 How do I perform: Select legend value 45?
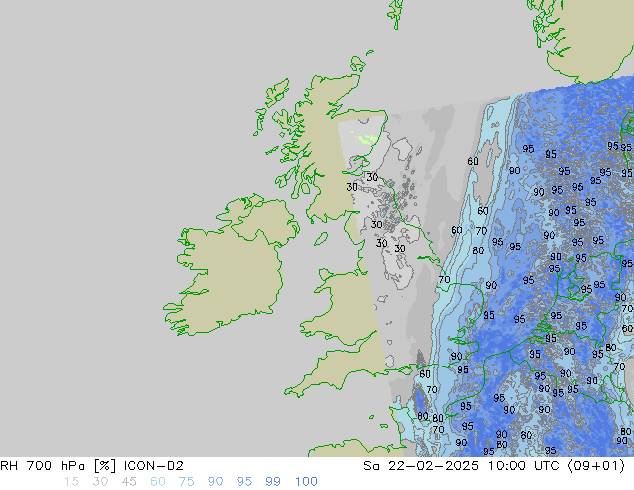(129, 482)
